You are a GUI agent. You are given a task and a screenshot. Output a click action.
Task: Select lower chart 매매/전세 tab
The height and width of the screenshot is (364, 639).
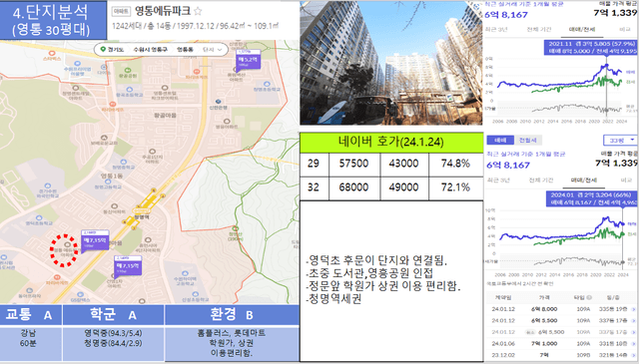point(584,180)
